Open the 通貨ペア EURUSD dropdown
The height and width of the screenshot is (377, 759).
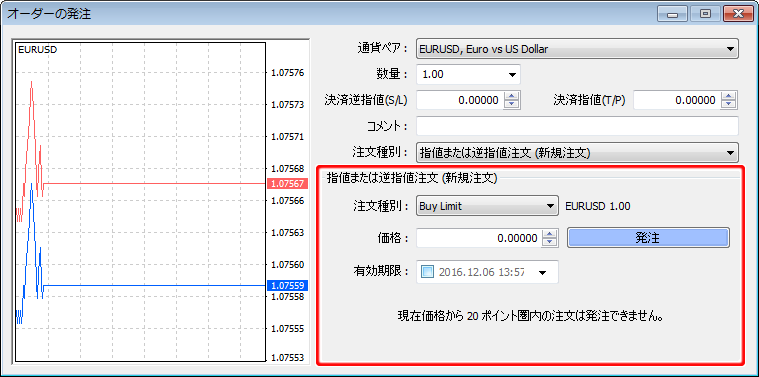(x=577, y=49)
